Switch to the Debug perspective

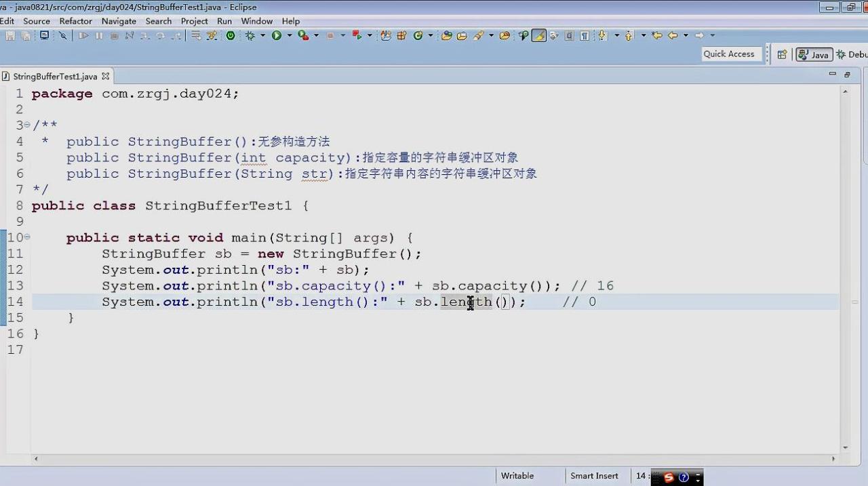(x=852, y=54)
